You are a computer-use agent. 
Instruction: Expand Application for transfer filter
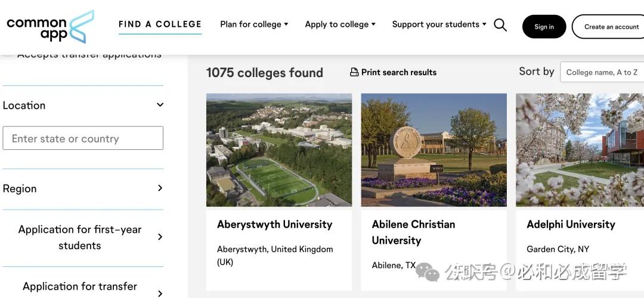click(160, 293)
